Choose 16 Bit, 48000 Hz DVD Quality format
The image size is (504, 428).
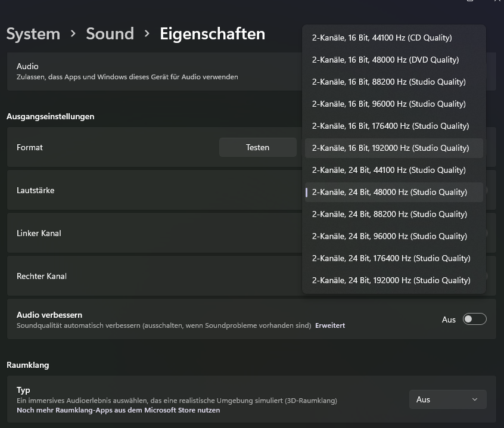[385, 60]
